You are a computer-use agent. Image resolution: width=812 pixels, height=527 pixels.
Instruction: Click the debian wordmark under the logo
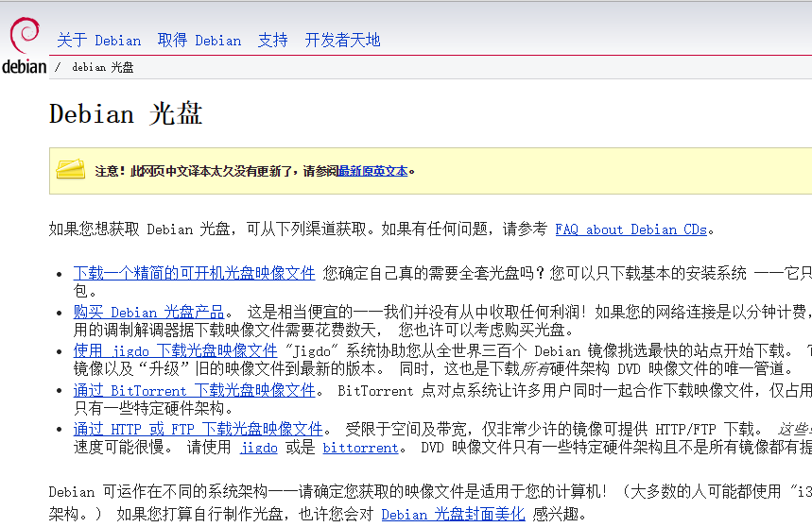click(x=24, y=66)
